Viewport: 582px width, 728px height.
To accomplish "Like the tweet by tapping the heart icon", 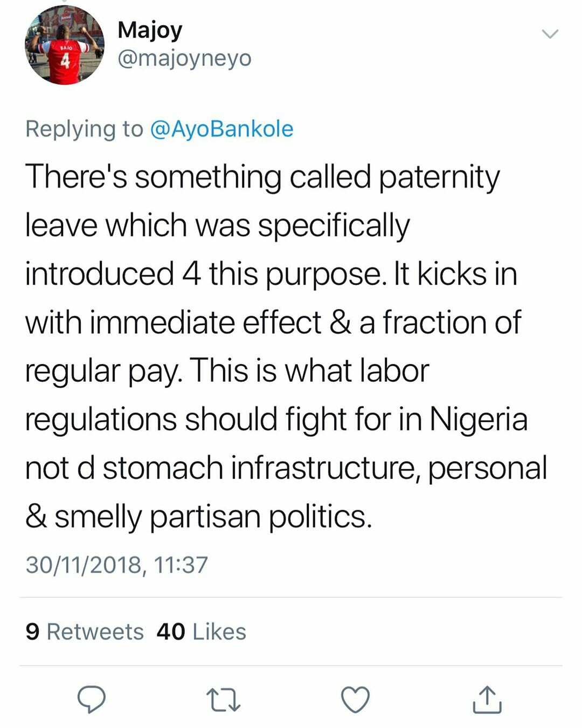I will point(356,699).
